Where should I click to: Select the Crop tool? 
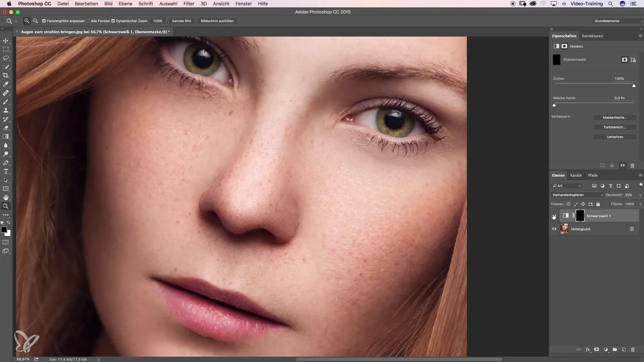click(6, 75)
